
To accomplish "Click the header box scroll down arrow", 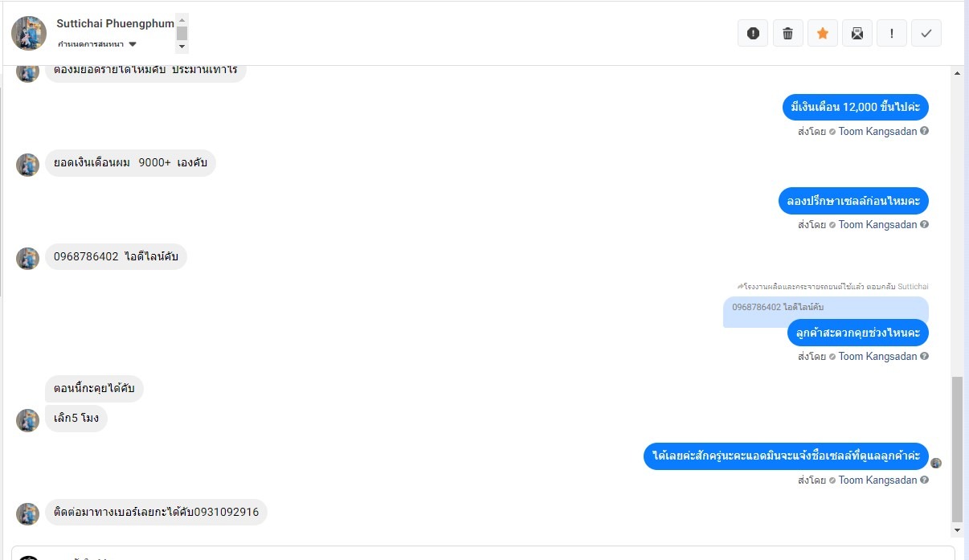I will [182, 47].
